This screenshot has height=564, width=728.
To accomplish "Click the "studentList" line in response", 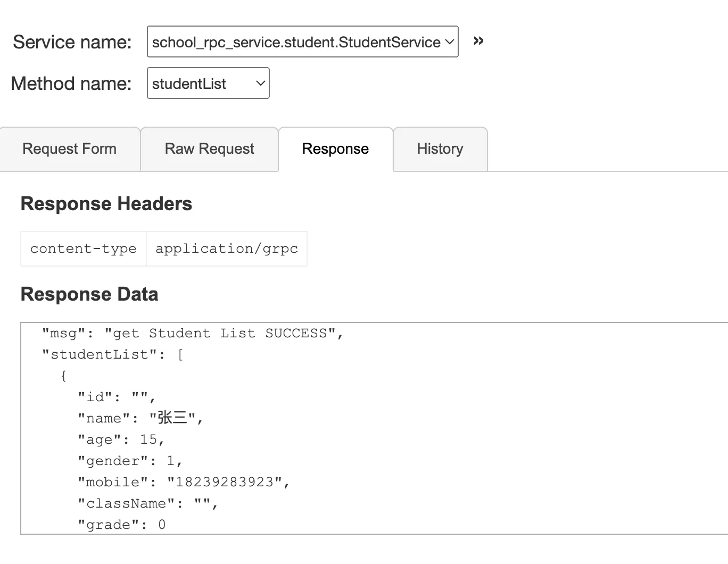I will (113, 355).
